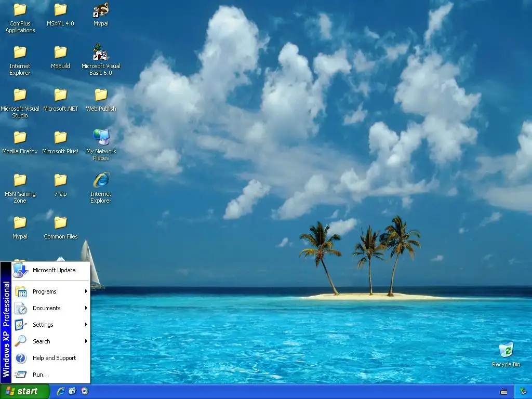The height and width of the screenshot is (399, 532).
Task: Choose Run... in the start menu
Action: tap(51, 375)
